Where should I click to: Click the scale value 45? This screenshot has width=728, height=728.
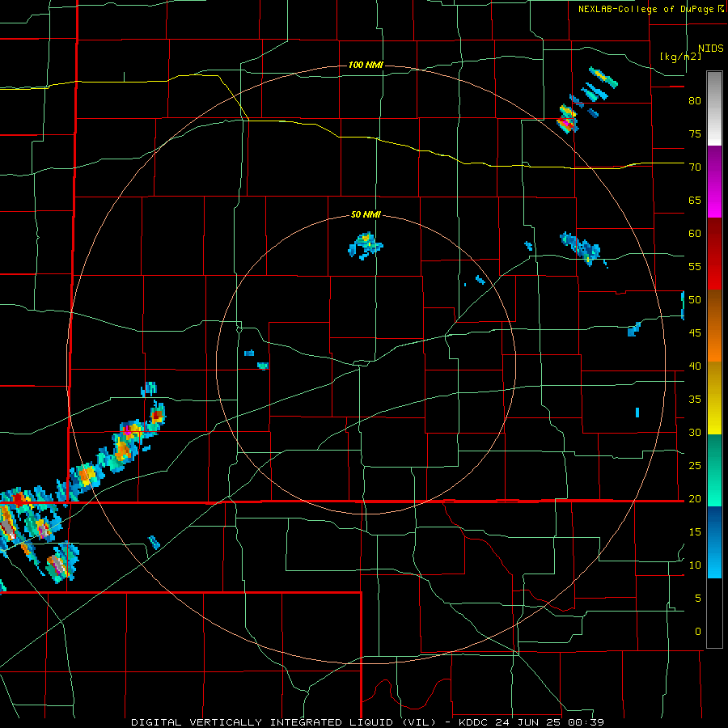pos(695,333)
